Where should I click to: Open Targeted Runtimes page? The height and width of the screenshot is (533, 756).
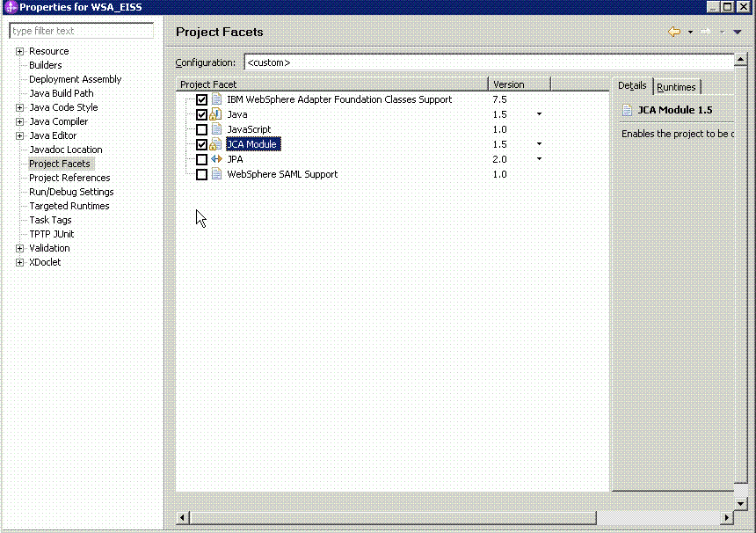(x=69, y=206)
